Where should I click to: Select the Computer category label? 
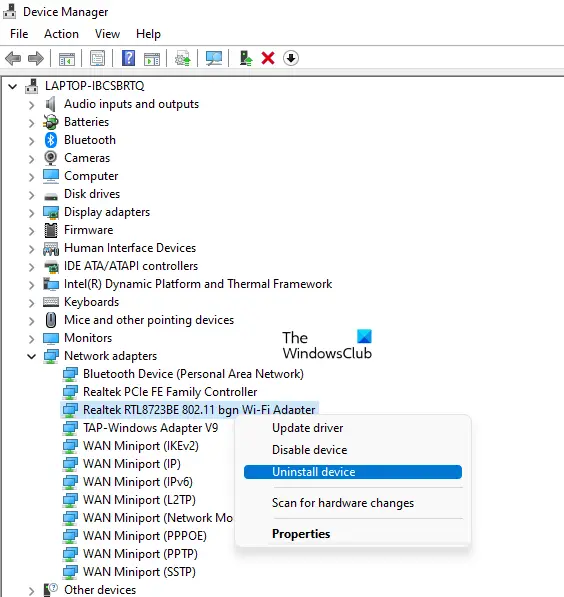[x=91, y=176]
